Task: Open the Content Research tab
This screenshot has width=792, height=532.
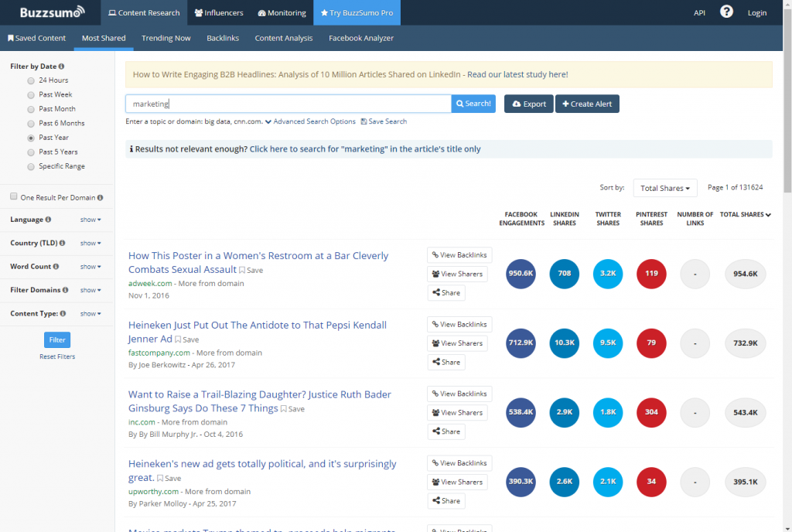Action: tap(144, 12)
